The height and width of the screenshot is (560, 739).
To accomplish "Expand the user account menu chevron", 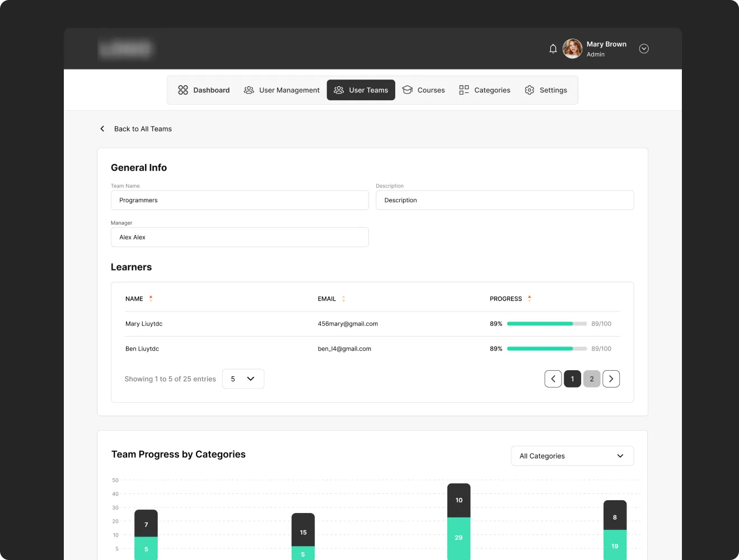I will tap(644, 49).
